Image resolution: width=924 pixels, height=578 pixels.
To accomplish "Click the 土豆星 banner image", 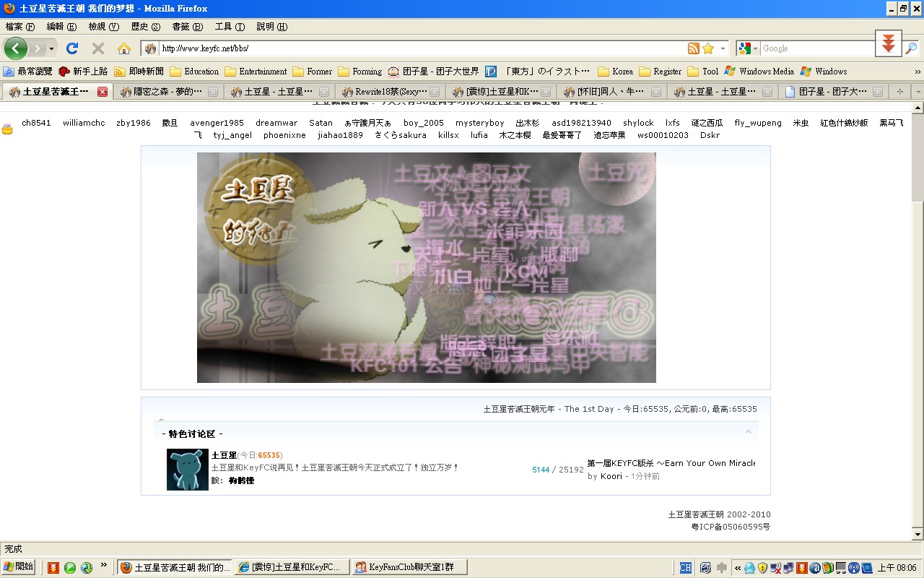I will tap(427, 267).
